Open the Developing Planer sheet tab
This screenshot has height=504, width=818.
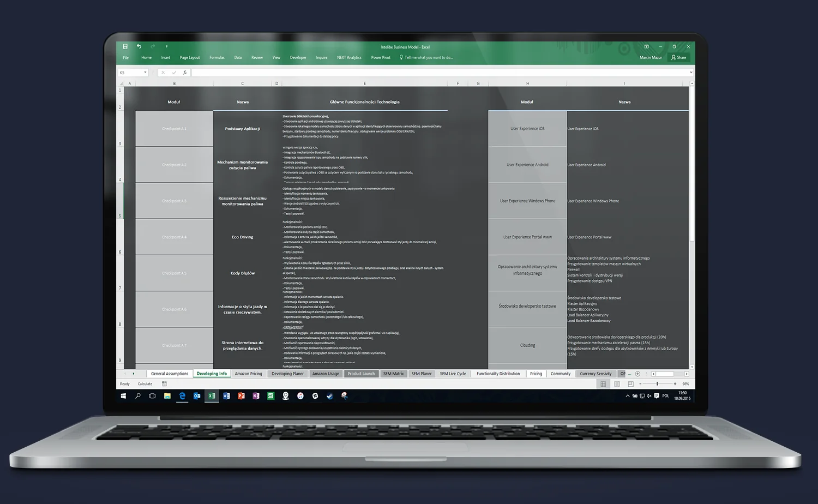[x=287, y=374]
